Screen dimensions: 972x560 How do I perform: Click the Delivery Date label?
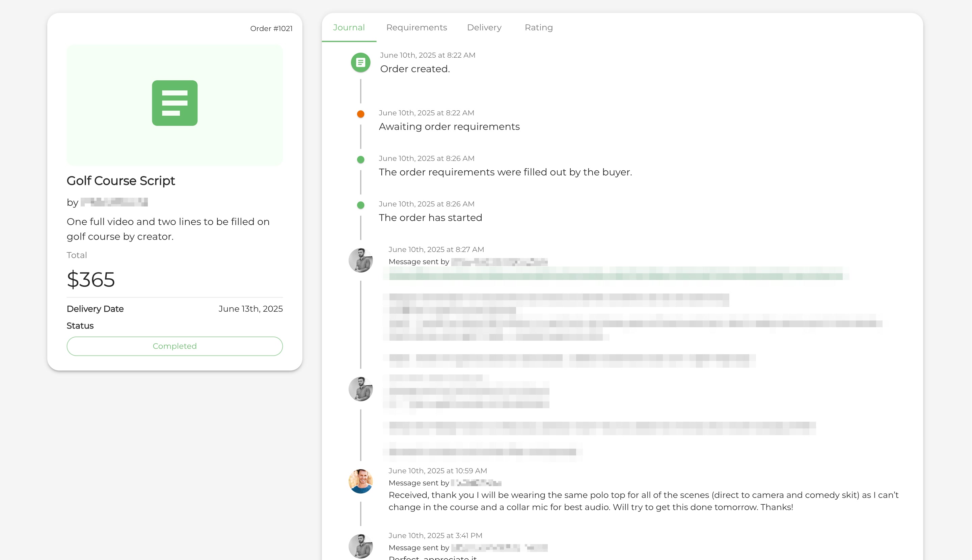95,309
